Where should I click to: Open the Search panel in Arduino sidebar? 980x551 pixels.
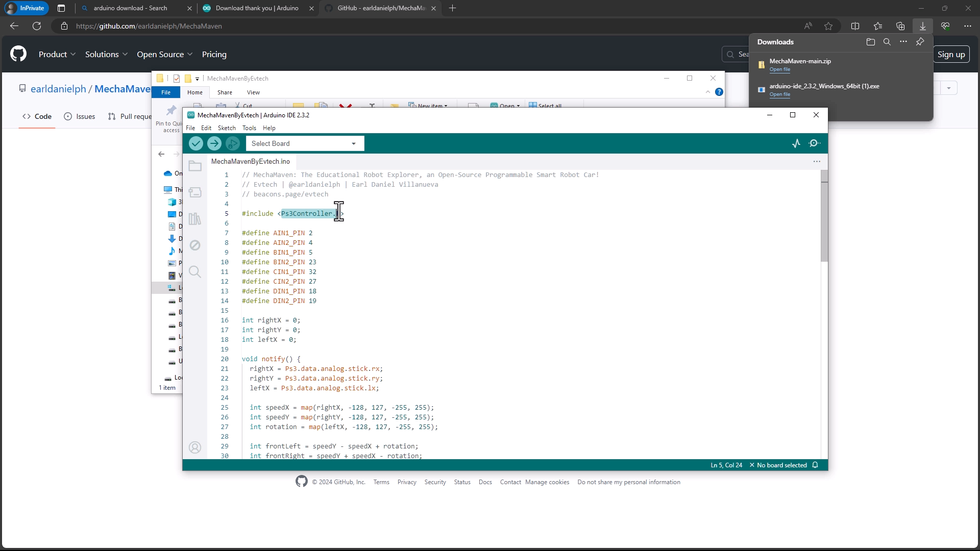click(195, 271)
